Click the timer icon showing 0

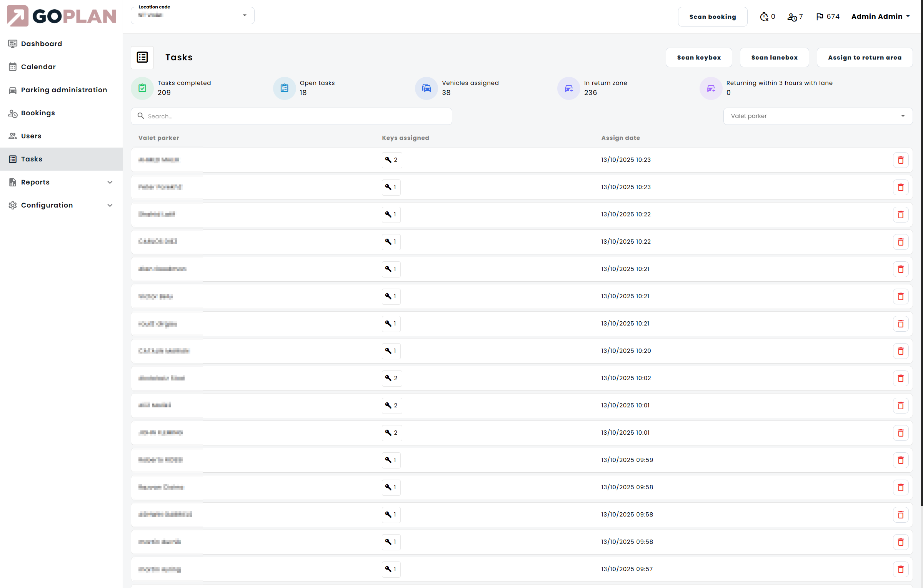pyautogui.click(x=764, y=17)
